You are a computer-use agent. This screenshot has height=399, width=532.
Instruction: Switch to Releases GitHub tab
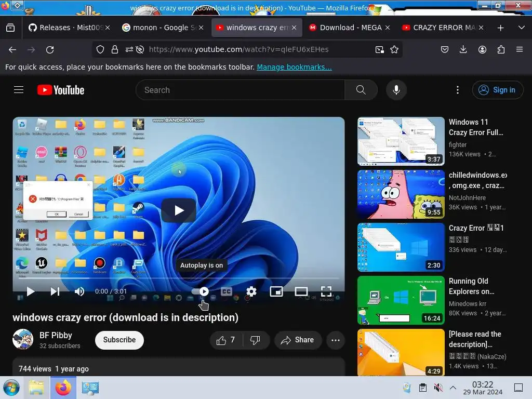68,28
